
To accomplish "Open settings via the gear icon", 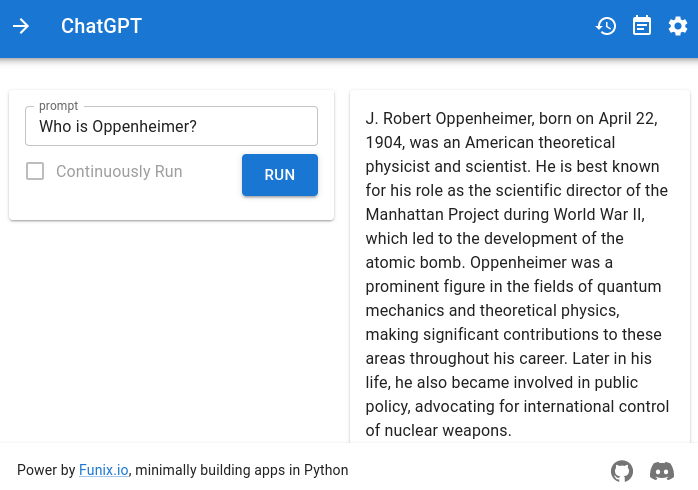I will coord(678,26).
